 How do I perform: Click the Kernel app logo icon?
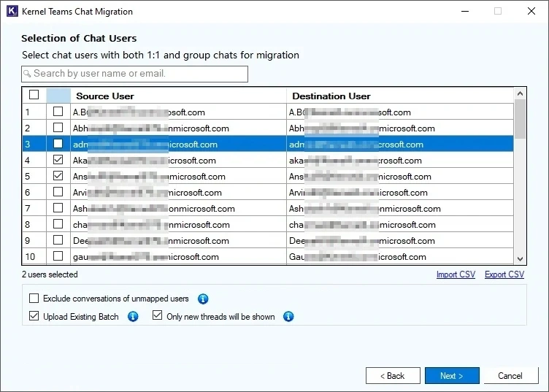tap(12, 11)
